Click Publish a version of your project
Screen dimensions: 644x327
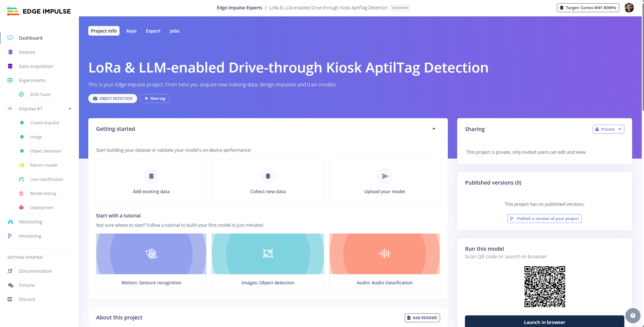(544, 218)
